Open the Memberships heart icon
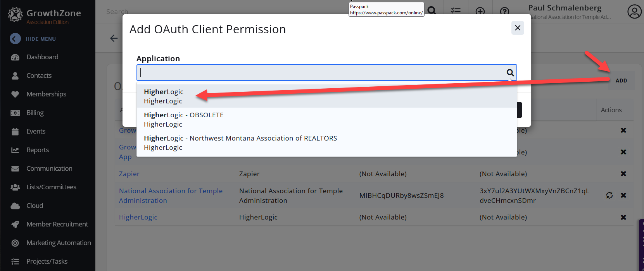The image size is (644, 271). [x=15, y=94]
